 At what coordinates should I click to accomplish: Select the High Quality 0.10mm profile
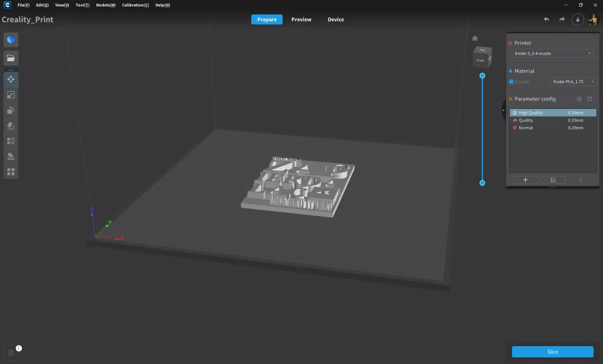[x=553, y=113]
